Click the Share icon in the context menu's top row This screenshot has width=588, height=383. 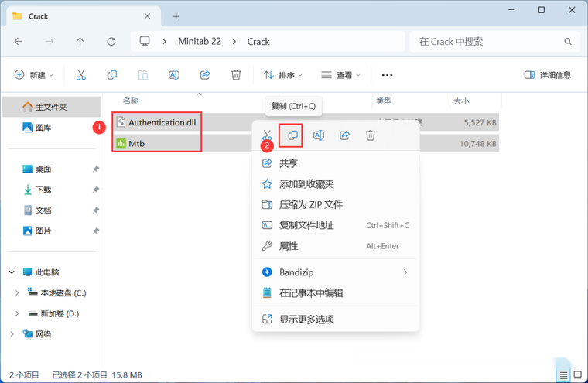pyautogui.click(x=344, y=135)
